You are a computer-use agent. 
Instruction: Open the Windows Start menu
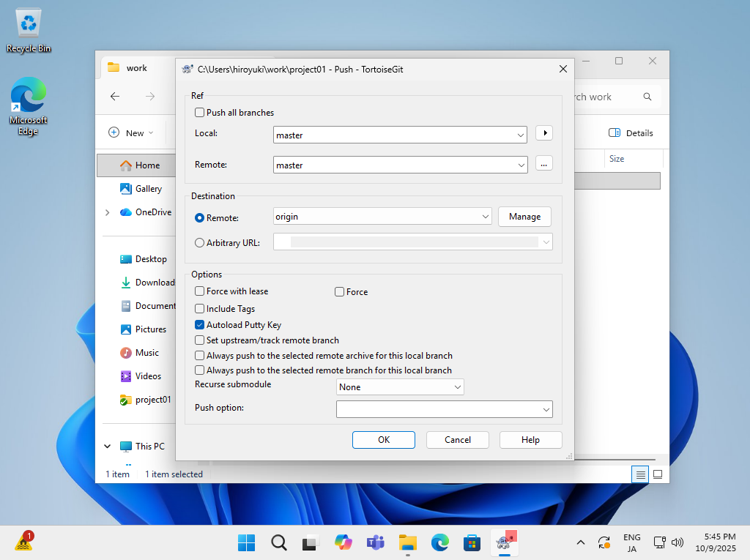[x=247, y=542]
